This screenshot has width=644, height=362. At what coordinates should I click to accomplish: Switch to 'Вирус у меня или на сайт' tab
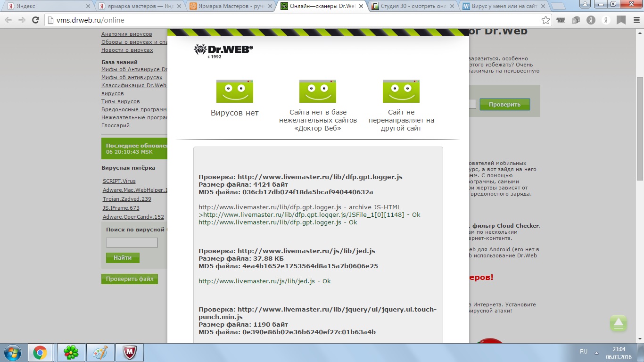point(503,7)
